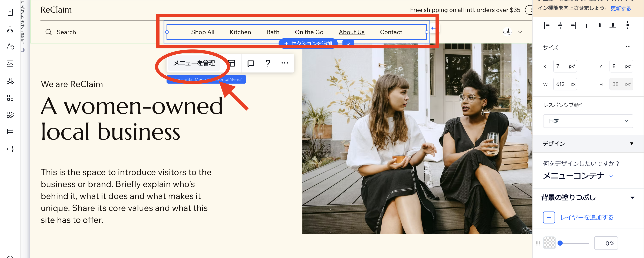
Task: Collapse the デザイン section
Action: pyautogui.click(x=631, y=144)
